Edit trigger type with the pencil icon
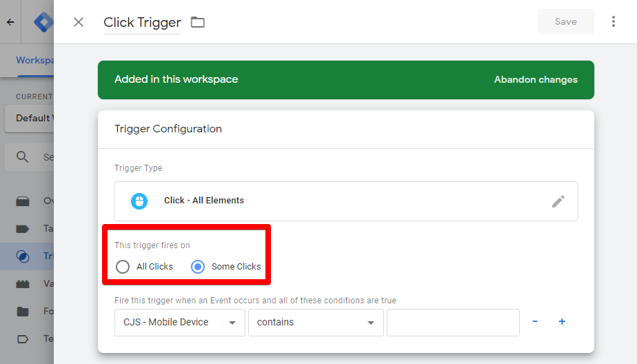Image resolution: width=637 pixels, height=364 pixels. [558, 201]
